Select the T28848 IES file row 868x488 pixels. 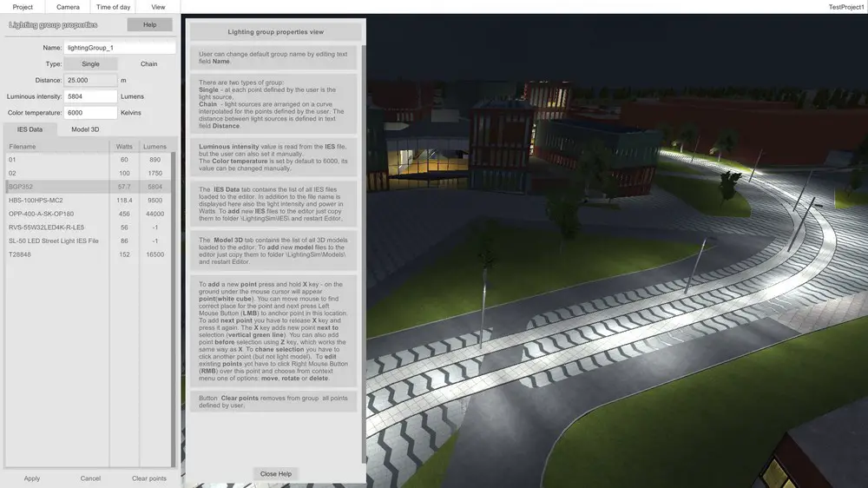click(x=88, y=254)
